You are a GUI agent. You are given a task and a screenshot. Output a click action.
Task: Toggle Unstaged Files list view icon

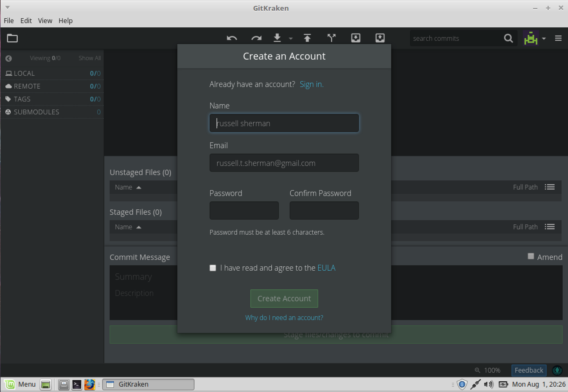pos(550,187)
